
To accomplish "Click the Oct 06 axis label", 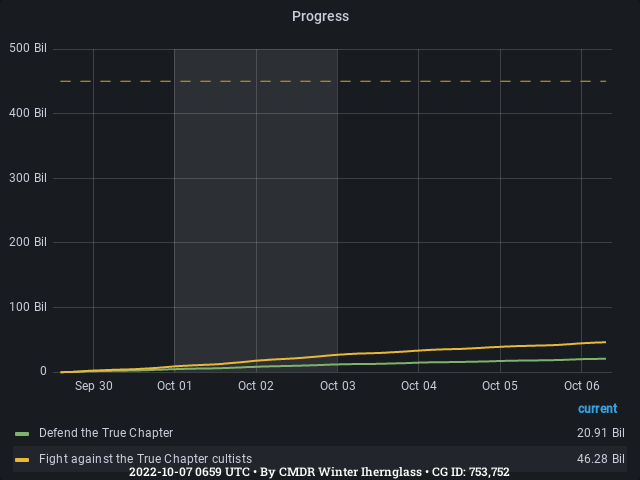I will pyautogui.click(x=582, y=386).
